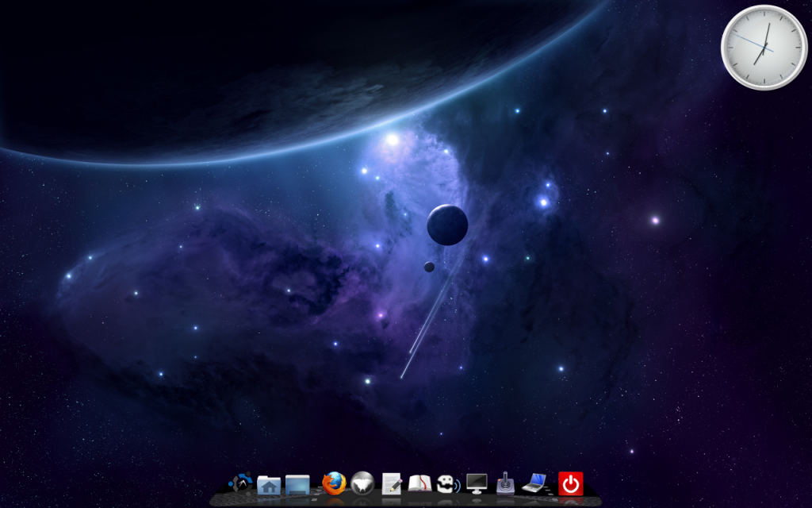Image resolution: width=812 pixels, height=508 pixels.
Task: Launch Firefox from the dock
Action: point(334,483)
